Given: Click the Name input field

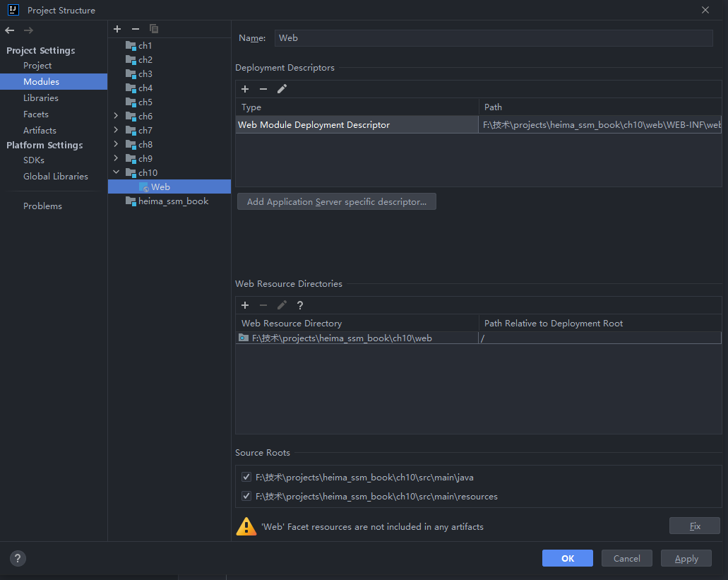Looking at the screenshot, I should click(493, 38).
